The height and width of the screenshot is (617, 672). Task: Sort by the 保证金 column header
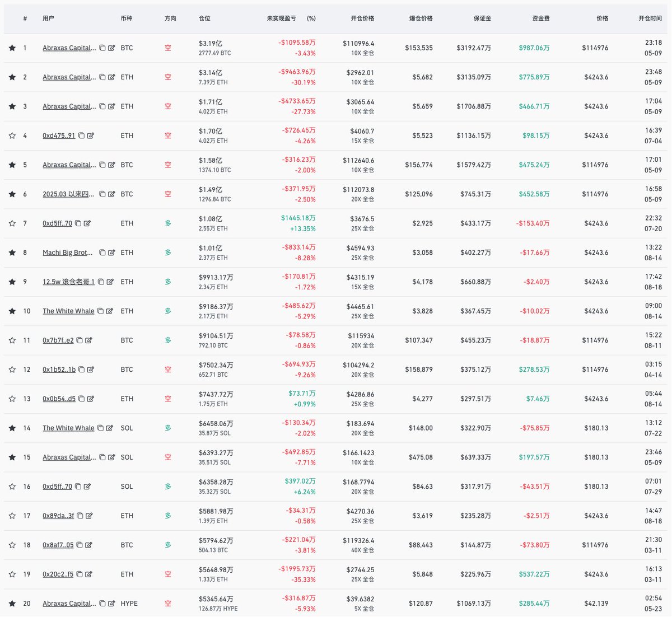point(482,18)
